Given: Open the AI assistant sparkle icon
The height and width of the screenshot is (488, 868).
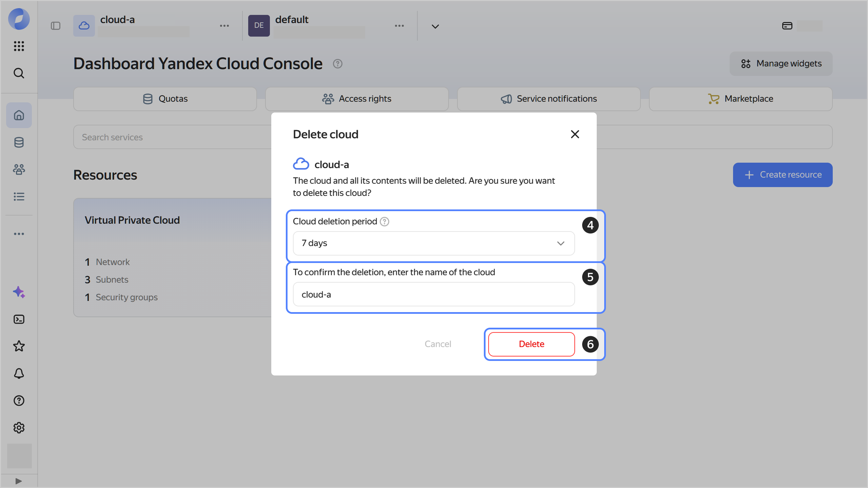Looking at the screenshot, I should [x=19, y=292].
